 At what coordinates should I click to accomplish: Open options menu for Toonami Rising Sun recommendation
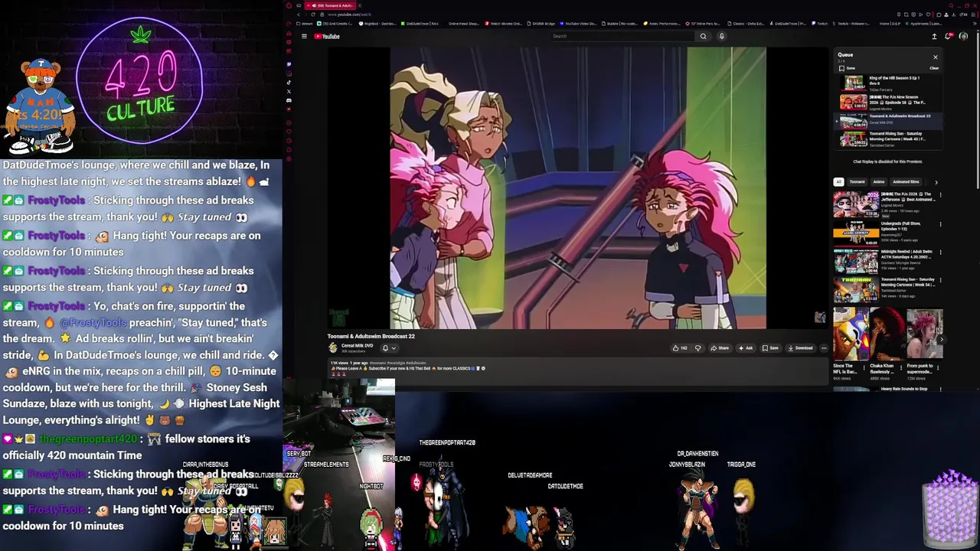pyautogui.click(x=940, y=281)
